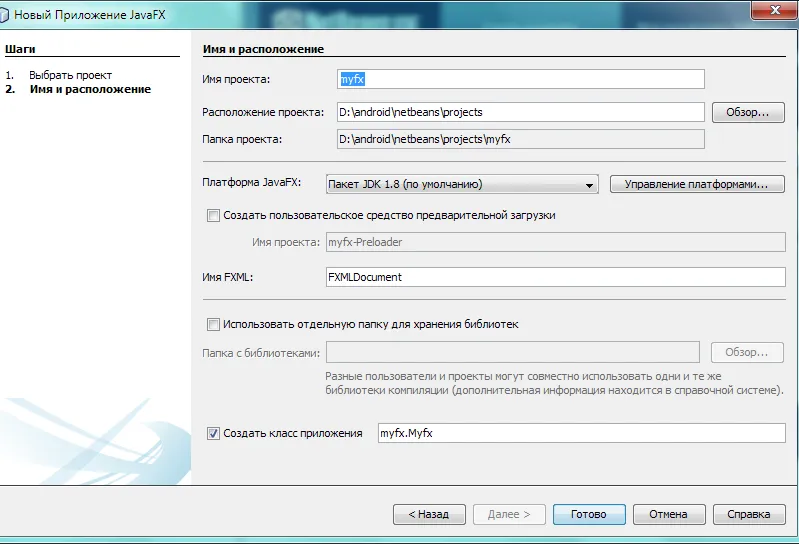Open the Управление платформами dialog
This screenshot has width=799, height=544.
coord(697,184)
